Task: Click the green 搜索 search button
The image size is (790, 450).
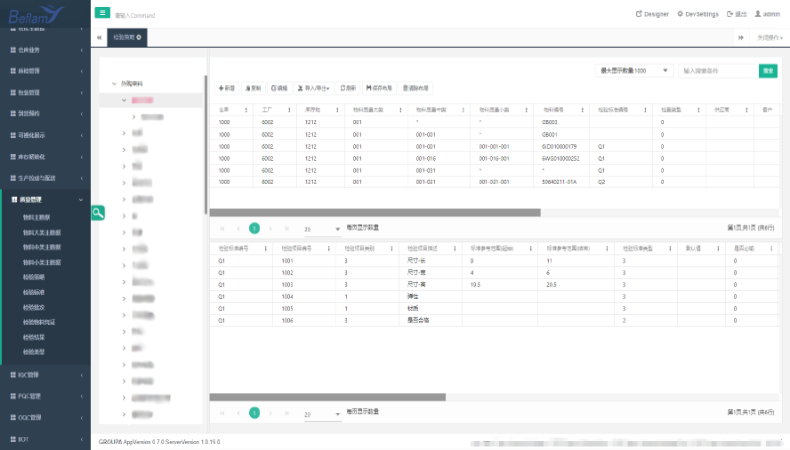Action: coord(767,71)
